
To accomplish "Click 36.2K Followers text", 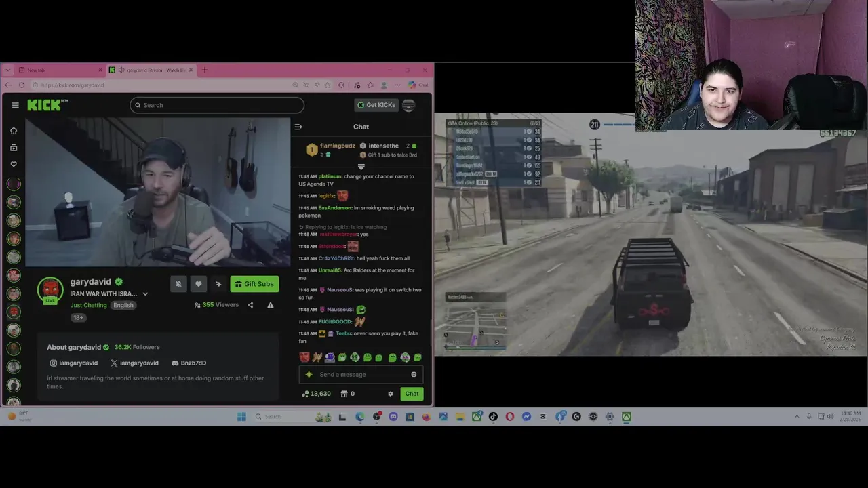I will tap(137, 347).
